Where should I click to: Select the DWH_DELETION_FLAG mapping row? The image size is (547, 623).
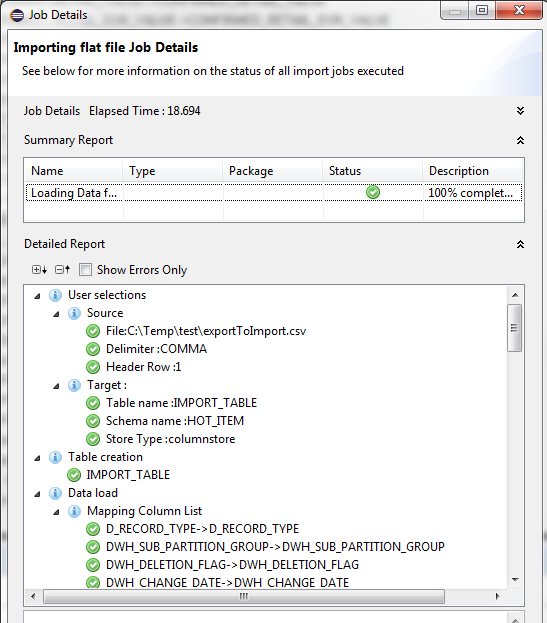point(232,565)
